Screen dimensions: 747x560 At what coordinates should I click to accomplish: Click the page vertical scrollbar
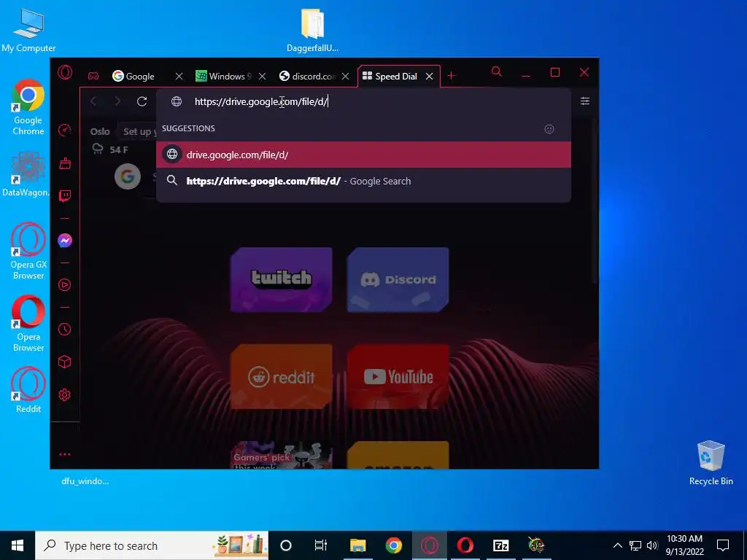595,200
